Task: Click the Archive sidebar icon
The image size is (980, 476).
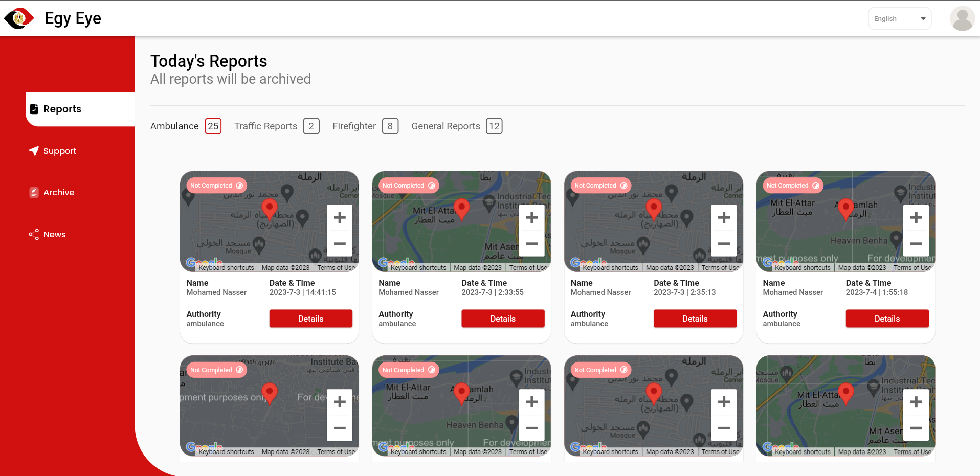Action: 34,192
